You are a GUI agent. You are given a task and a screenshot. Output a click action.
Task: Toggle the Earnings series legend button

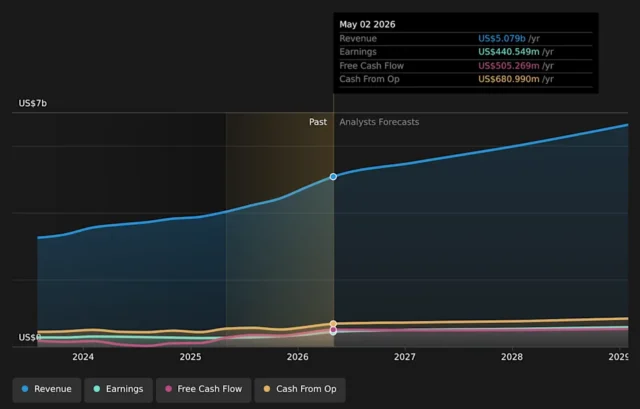[x=118, y=389]
